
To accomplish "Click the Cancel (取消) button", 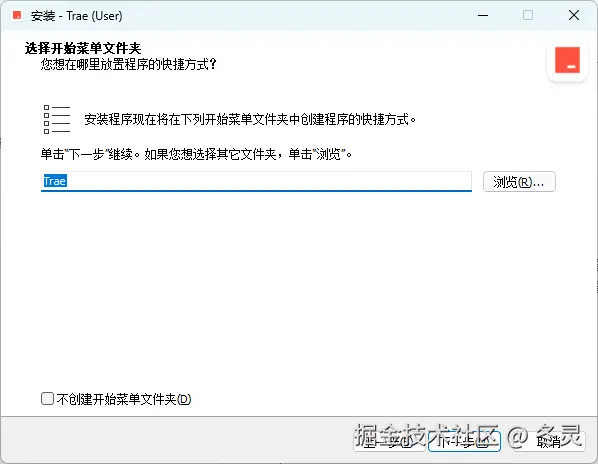I will (x=549, y=441).
